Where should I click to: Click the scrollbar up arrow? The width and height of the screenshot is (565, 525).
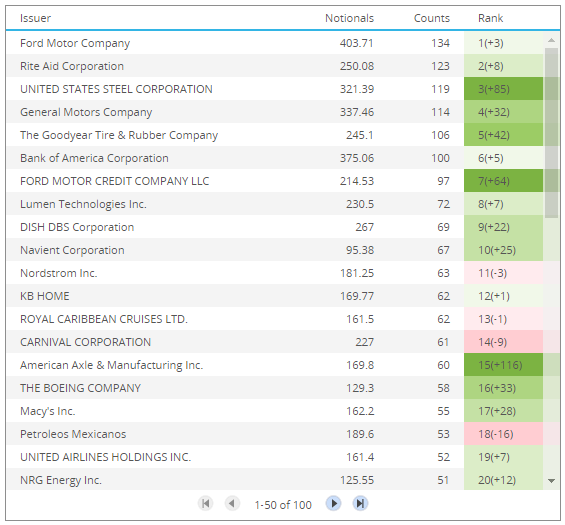tap(551, 40)
